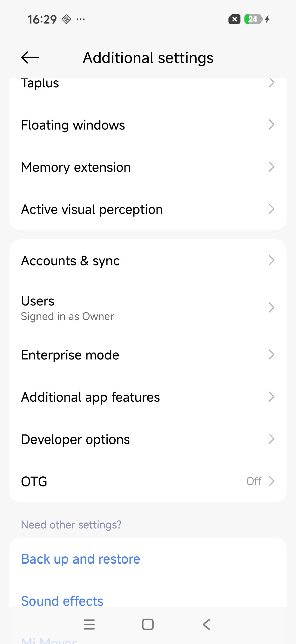Open the Taplus entry

pyautogui.click(x=148, y=84)
